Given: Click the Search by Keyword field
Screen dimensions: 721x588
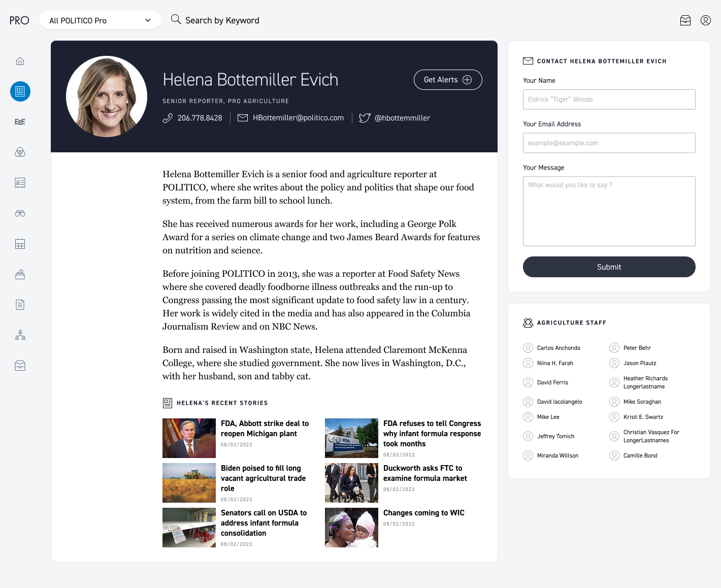Looking at the screenshot, I should coord(222,20).
